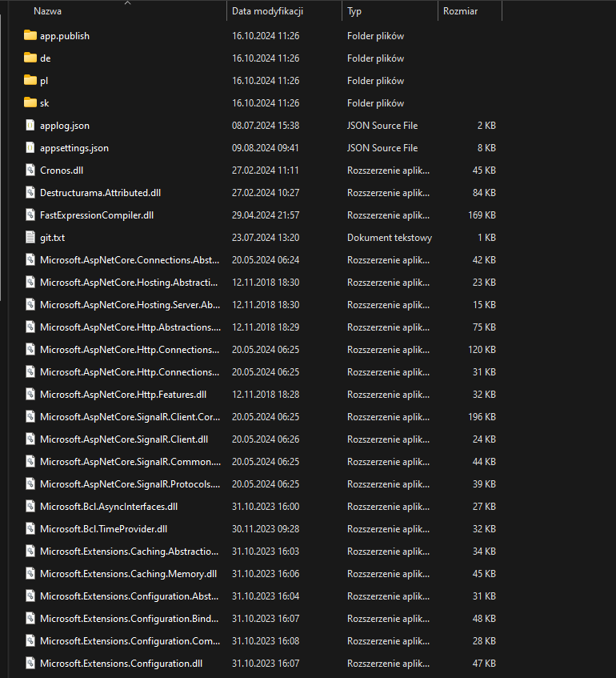Image resolution: width=616 pixels, height=678 pixels.
Task: Click the Microsoft.Bcl.AsyncInterfaces.dll file icon
Action: pos(30,507)
